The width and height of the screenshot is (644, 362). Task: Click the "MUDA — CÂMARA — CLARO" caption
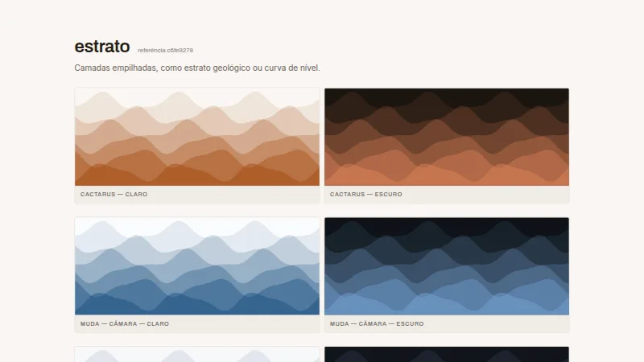(x=125, y=323)
